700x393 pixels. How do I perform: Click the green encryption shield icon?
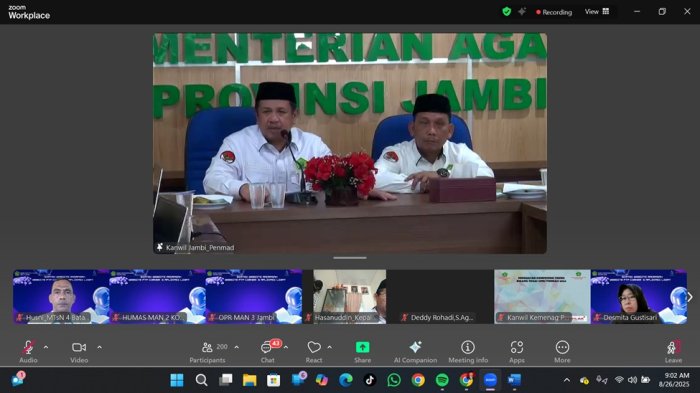(506, 12)
